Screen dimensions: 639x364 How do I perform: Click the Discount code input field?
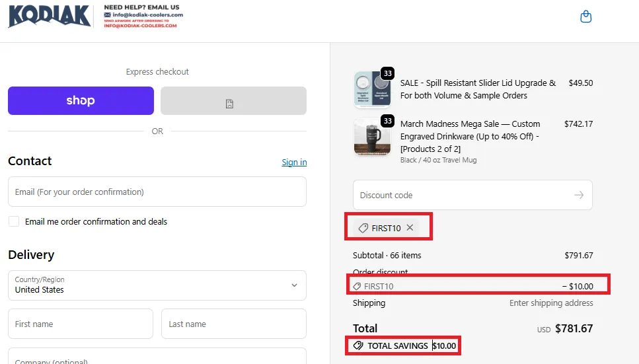click(x=463, y=195)
